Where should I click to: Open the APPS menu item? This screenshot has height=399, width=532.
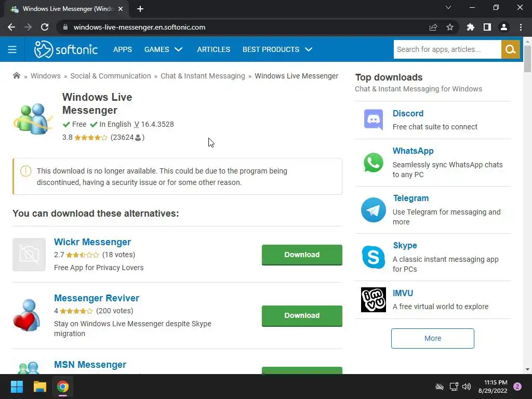tap(123, 49)
